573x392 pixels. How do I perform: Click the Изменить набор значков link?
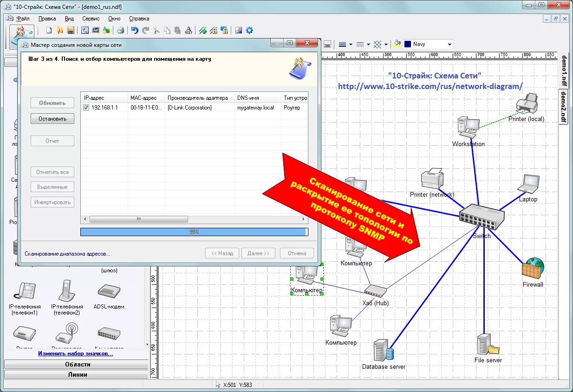[x=75, y=353]
